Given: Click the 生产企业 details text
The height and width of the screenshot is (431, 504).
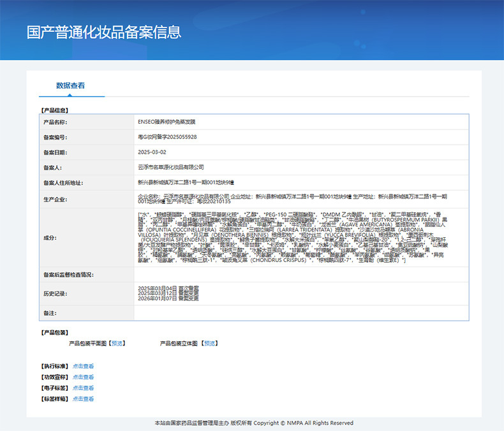Looking at the screenshot, I should pyautogui.click(x=292, y=199).
